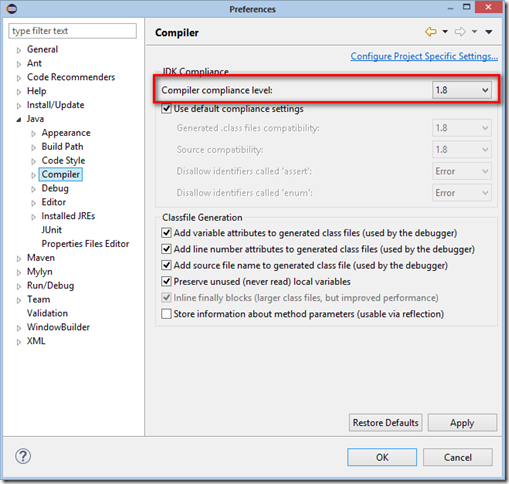Screen dimensions: 509x484
Task: Select General preferences page
Action: (42, 49)
